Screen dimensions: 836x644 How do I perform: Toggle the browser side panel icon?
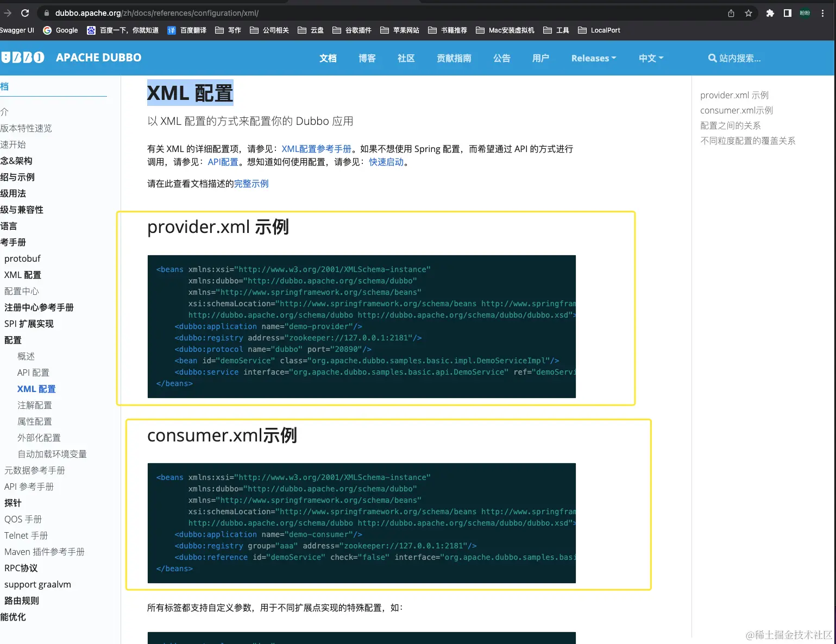787,13
